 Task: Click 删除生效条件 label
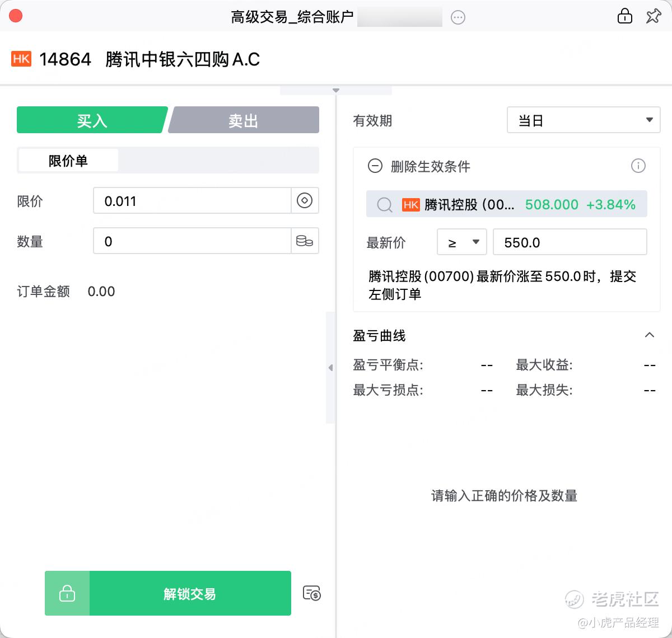tap(431, 166)
